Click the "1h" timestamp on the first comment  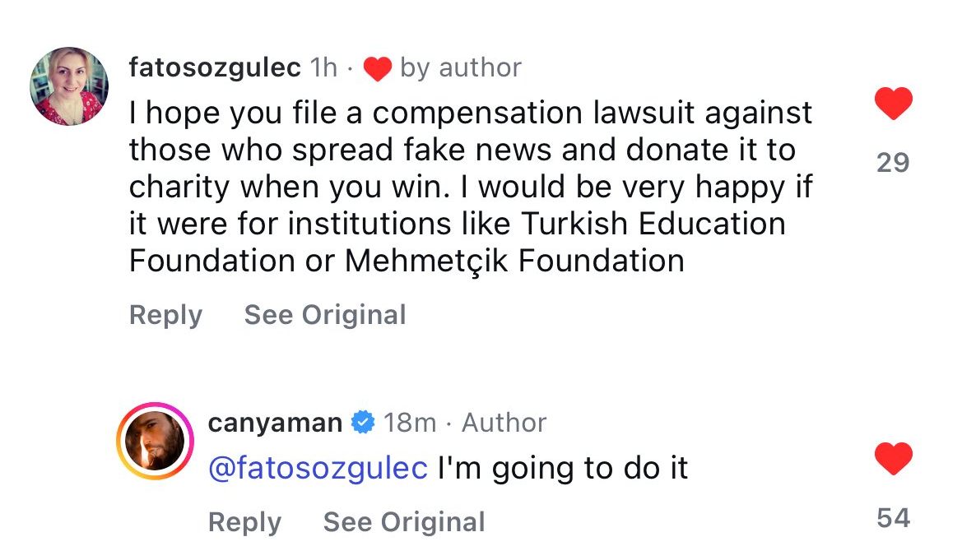pyautogui.click(x=323, y=67)
